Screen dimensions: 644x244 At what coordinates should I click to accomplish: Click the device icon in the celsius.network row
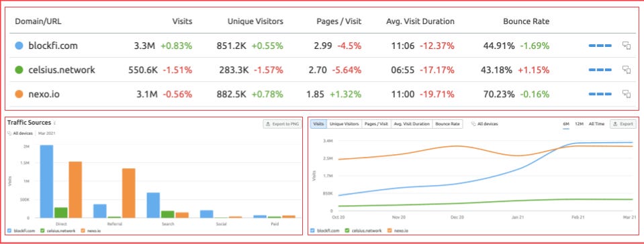(627, 70)
